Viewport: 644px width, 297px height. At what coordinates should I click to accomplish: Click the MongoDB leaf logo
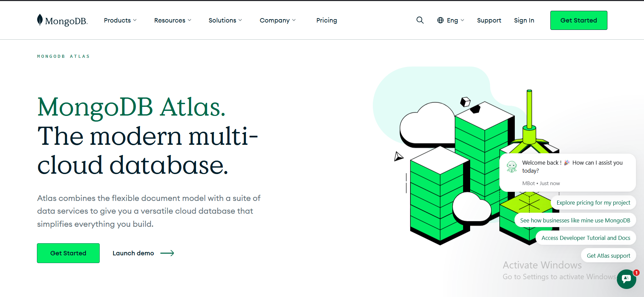(x=40, y=20)
